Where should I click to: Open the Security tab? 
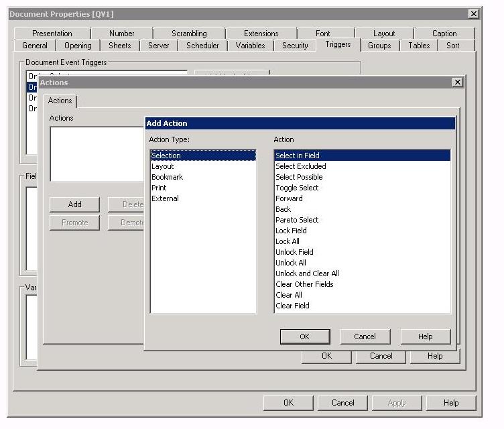click(295, 46)
